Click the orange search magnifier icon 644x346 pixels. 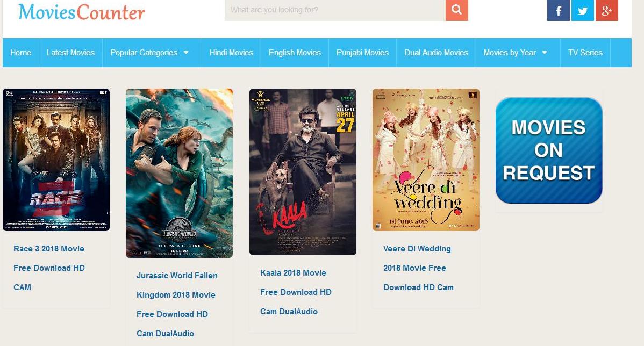[x=457, y=10]
